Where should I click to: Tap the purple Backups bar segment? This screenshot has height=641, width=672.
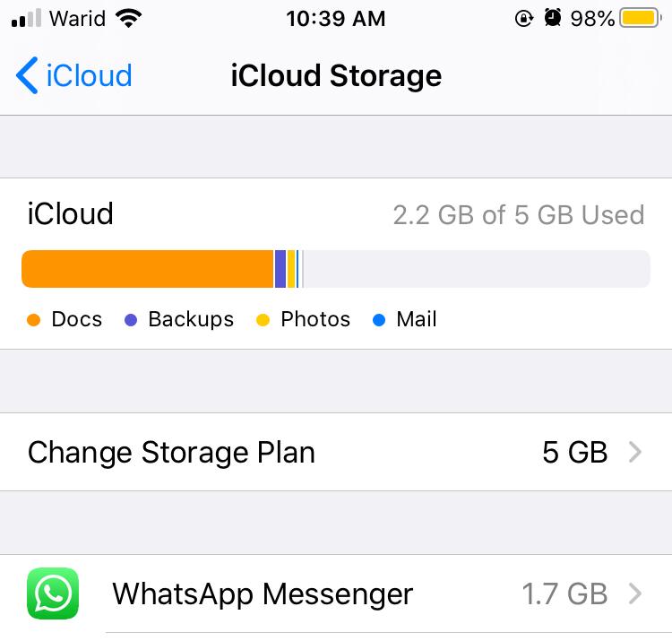(280, 269)
